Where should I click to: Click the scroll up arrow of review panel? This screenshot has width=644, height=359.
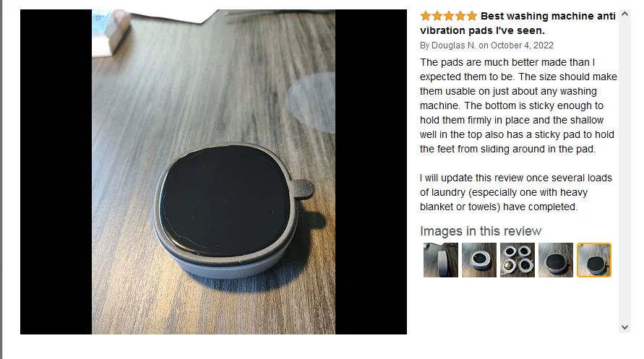(x=624, y=14)
